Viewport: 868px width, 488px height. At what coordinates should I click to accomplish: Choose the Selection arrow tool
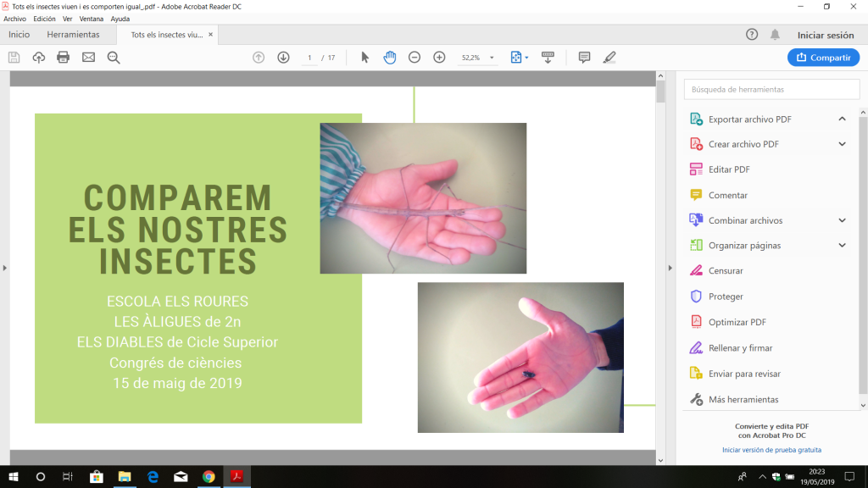tap(364, 58)
